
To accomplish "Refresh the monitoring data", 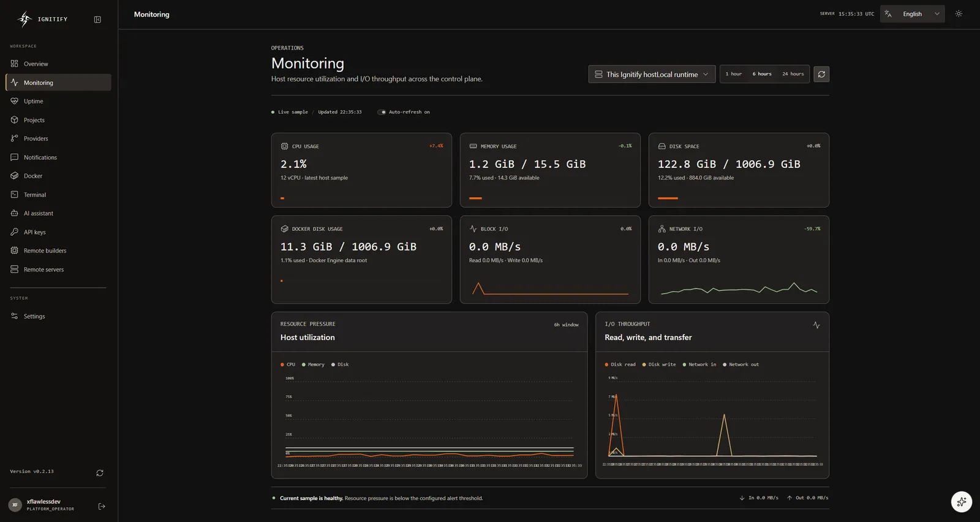I will click(x=821, y=74).
